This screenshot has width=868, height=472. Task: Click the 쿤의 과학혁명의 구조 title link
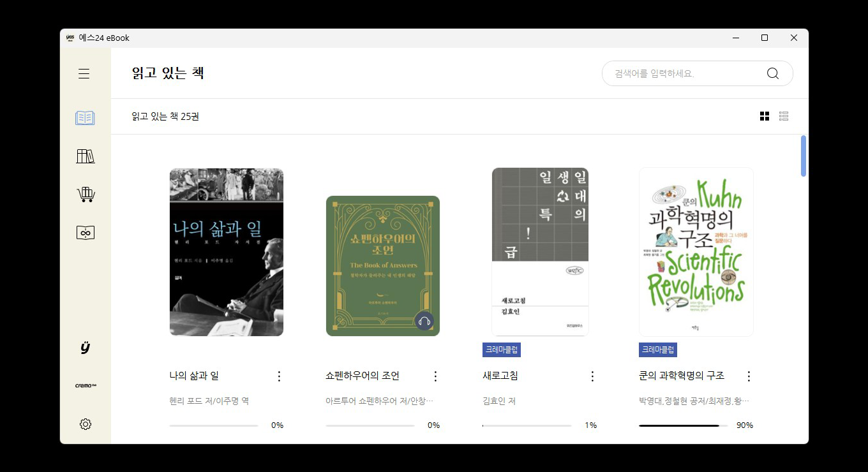pyautogui.click(x=682, y=376)
